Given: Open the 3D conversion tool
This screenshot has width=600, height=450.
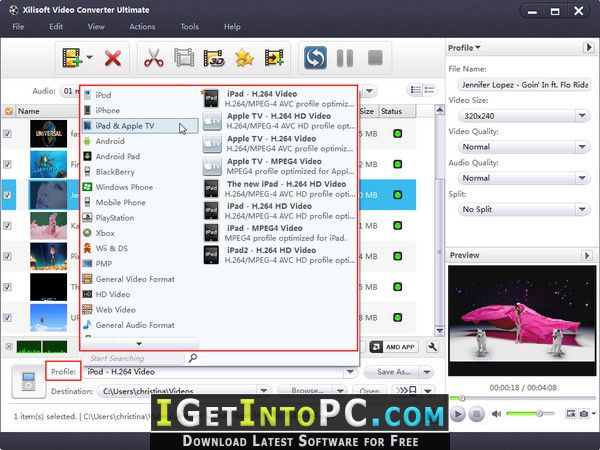Looking at the screenshot, I should coord(214,58).
